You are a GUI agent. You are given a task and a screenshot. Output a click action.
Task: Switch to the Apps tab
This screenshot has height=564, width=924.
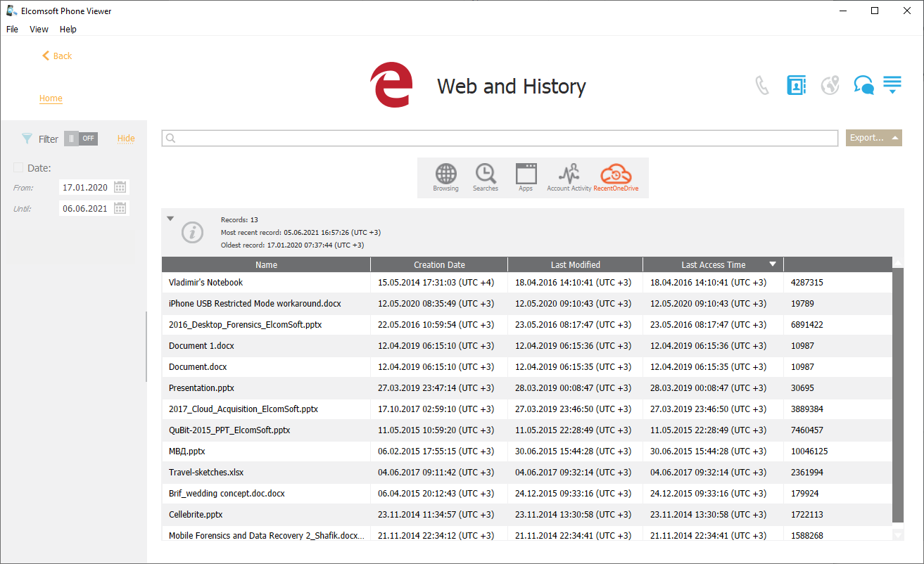526,177
